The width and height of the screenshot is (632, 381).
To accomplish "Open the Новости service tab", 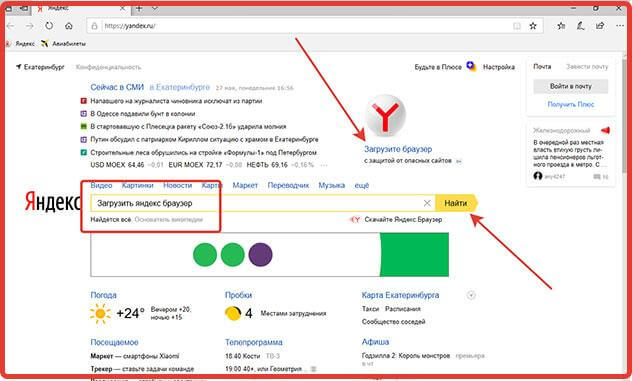I will coord(177,185).
